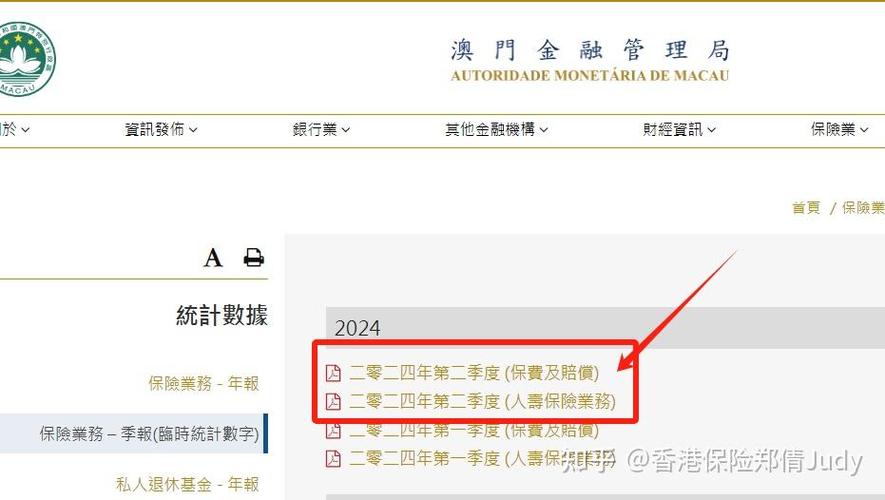Open 二零二四年第一季度 (人壽保險業務) report

click(482, 459)
